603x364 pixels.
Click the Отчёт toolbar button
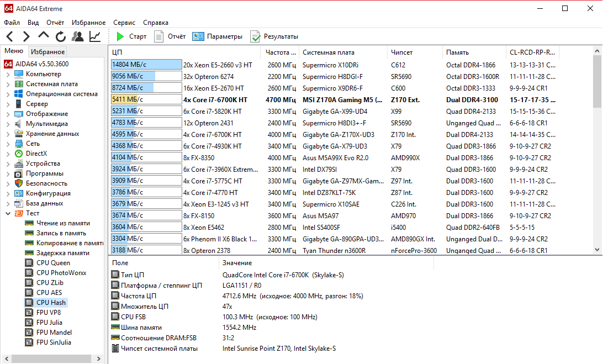(170, 36)
